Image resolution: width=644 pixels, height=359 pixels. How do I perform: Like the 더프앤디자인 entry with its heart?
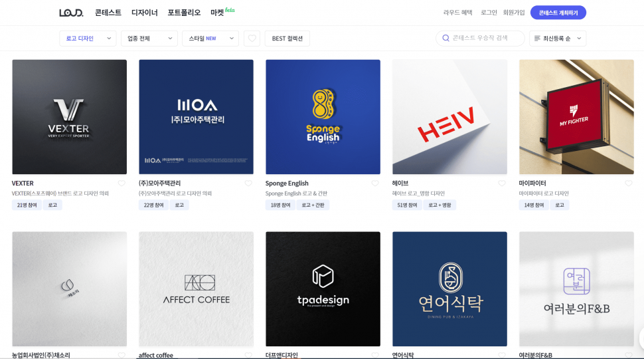[375, 355]
